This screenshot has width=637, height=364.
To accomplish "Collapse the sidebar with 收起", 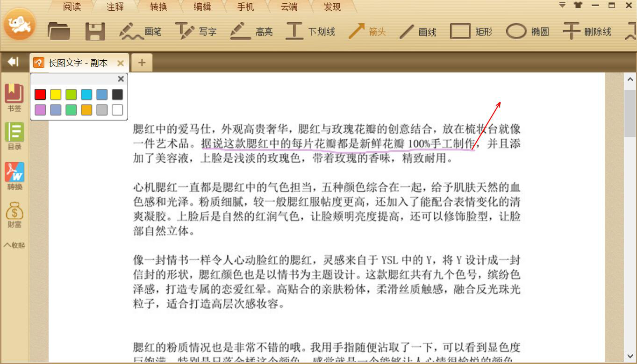I will [x=14, y=245].
